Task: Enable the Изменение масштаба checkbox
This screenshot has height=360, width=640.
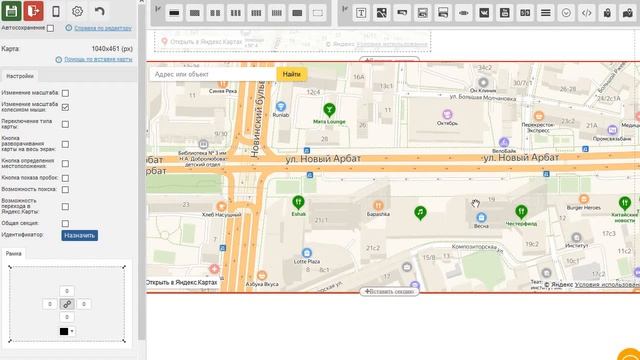Action: [x=65, y=93]
